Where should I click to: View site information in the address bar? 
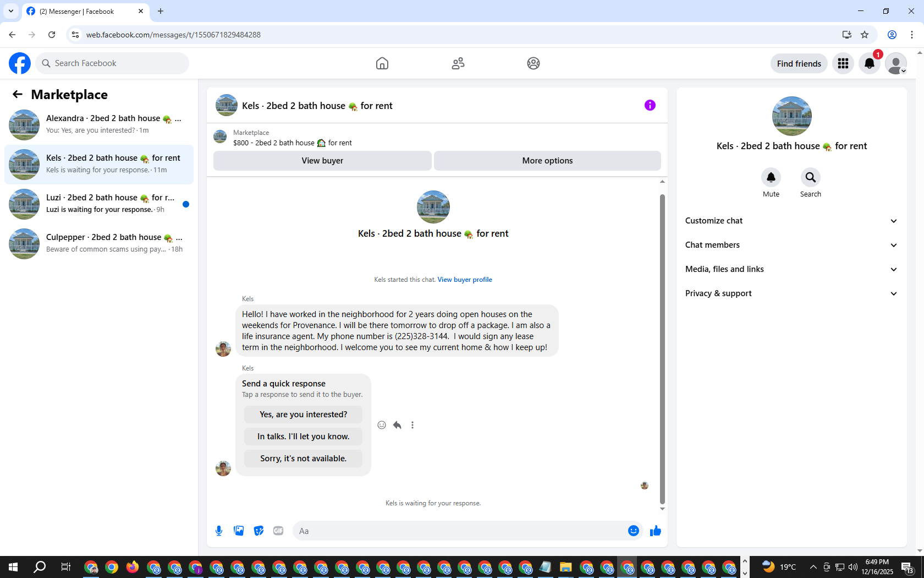[x=75, y=35]
